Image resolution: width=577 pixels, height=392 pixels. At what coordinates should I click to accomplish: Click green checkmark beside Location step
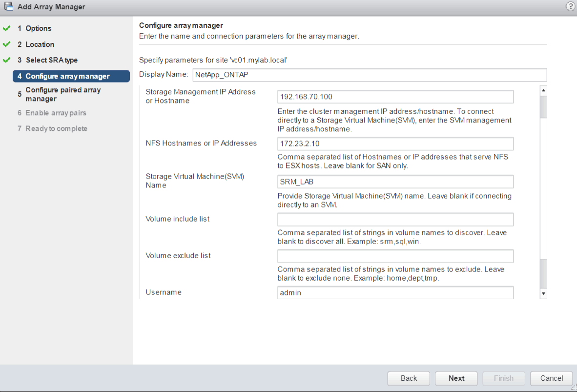(6, 44)
